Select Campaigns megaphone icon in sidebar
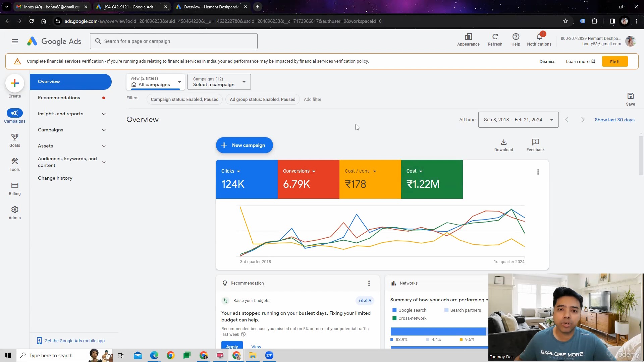This screenshot has width=644, height=362. point(15,113)
